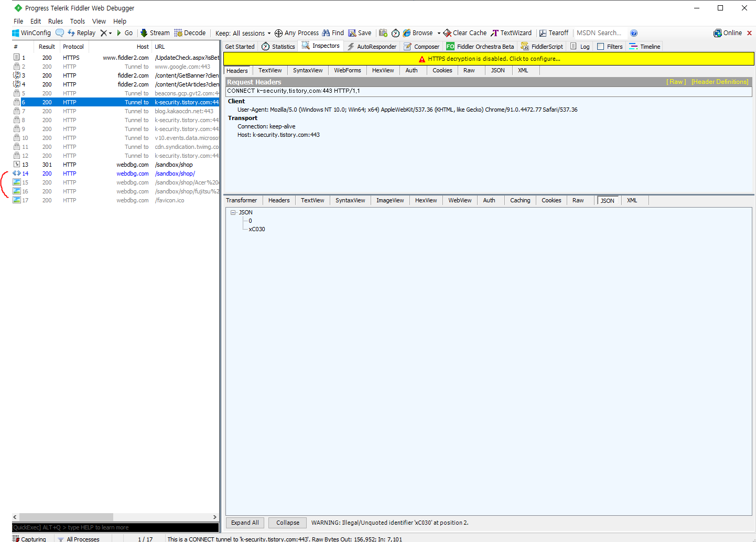This screenshot has width=756, height=542.
Task: Toggle the Decode option
Action: (190, 33)
